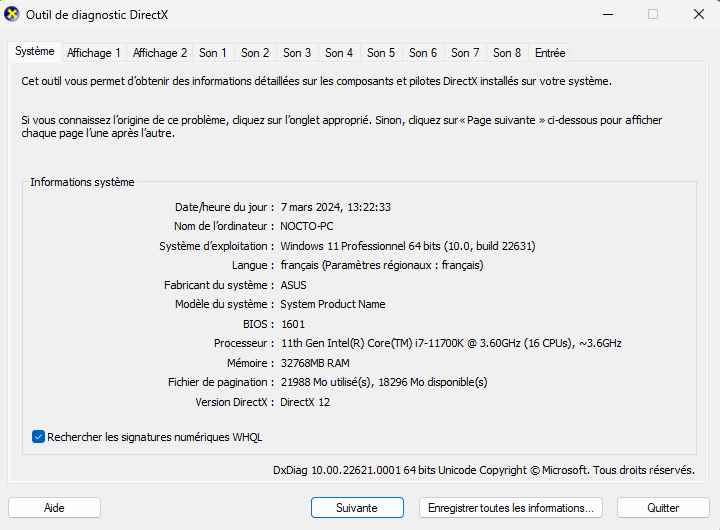Click the date value 7 mars 2024
This screenshot has width=720, height=530.
point(336,207)
